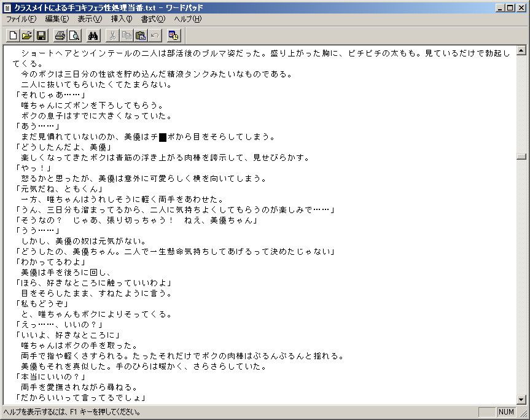Click the vertical scrollbar down arrow
530x420 pixels.
[x=521, y=400]
